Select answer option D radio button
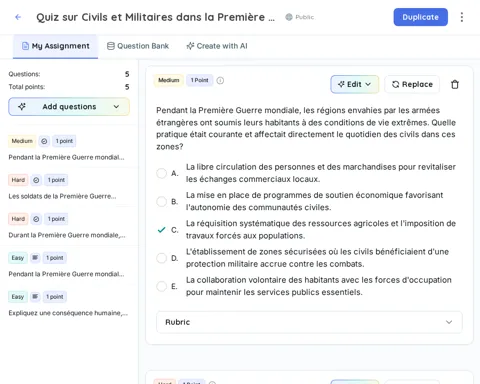 161,258
